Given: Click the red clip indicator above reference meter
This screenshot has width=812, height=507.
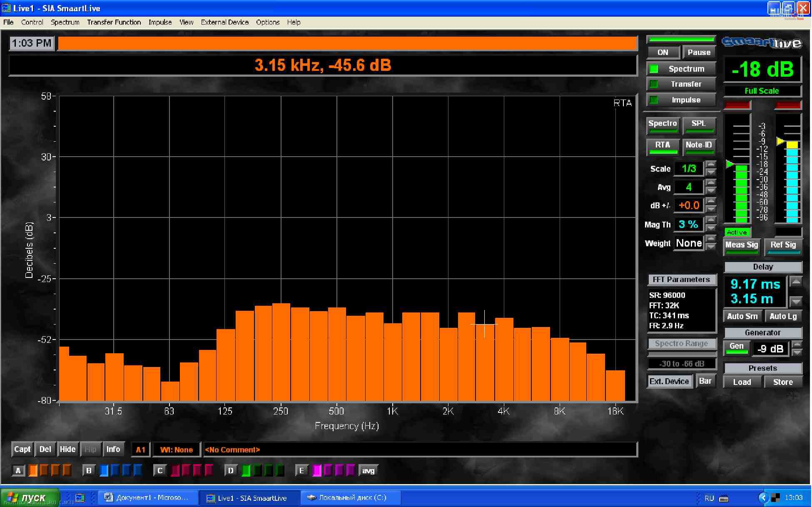Looking at the screenshot, I should (788, 105).
